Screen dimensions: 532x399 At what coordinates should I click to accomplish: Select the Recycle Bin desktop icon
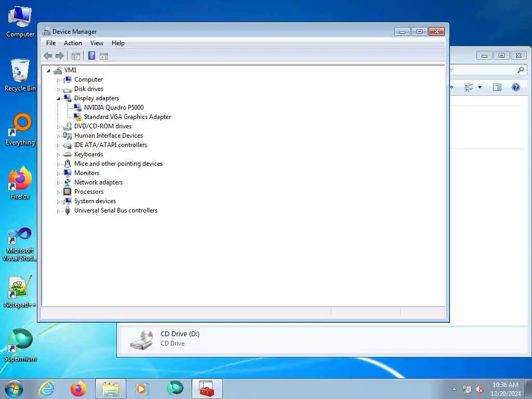coord(20,75)
